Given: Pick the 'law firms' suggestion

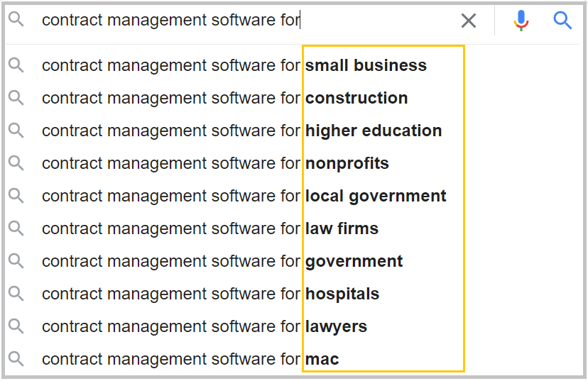Looking at the screenshot, I should click(210, 228).
